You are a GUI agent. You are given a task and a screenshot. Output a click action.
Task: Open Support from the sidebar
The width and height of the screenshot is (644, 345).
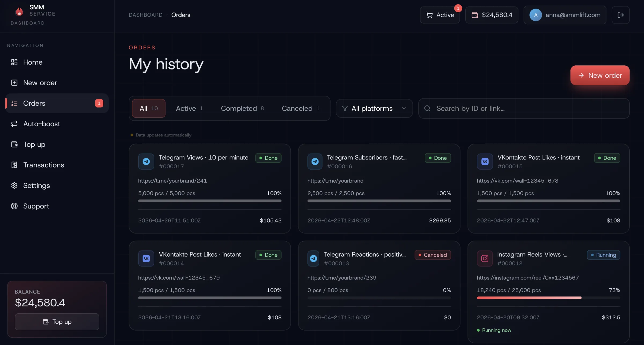pos(36,206)
